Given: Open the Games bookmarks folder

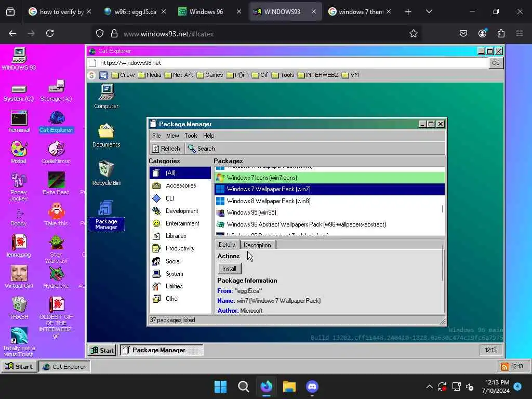Looking at the screenshot, I should pyautogui.click(x=210, y=75).
